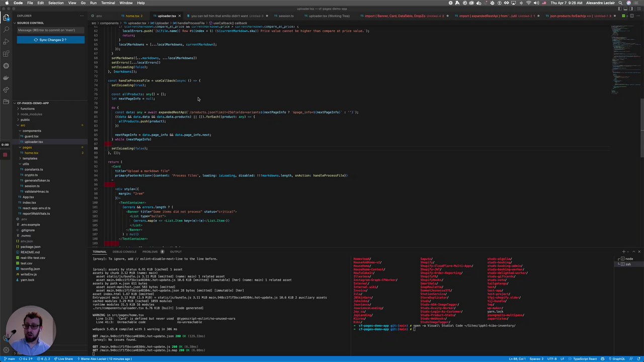This screenshot has height=362, width=644.
Task: Click the Live Share status bar item
Action: pos(63,358)
